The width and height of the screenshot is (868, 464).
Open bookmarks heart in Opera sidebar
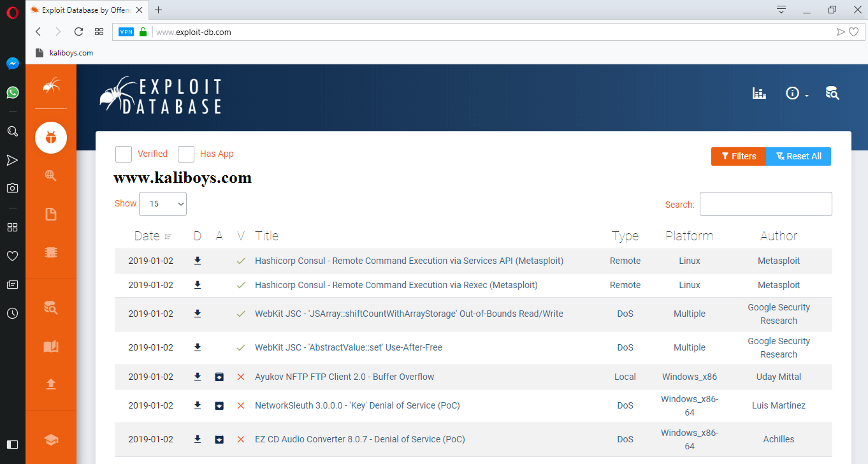(x=12, y=256)
